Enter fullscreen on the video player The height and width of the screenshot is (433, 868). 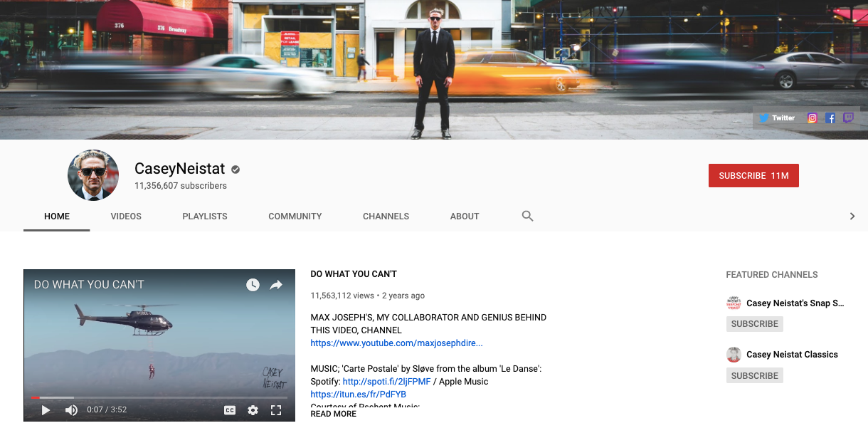tap(276, 410)
